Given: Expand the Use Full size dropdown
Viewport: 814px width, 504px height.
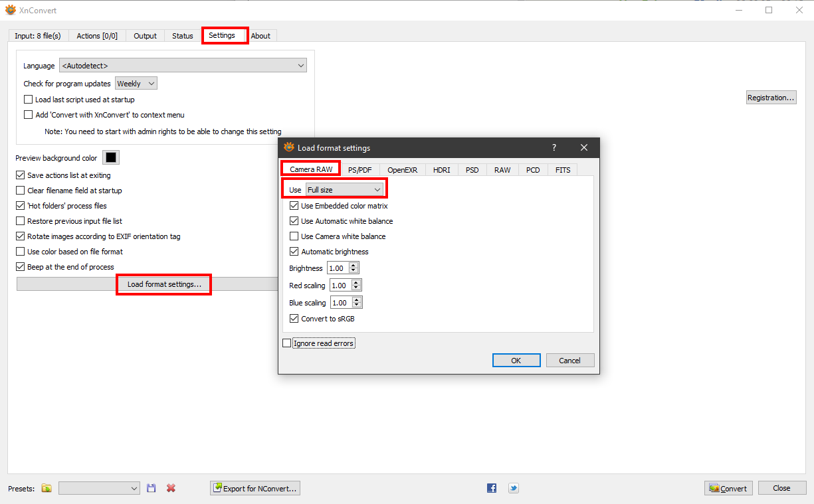Looking at the screenshot, I should (344, 190).
